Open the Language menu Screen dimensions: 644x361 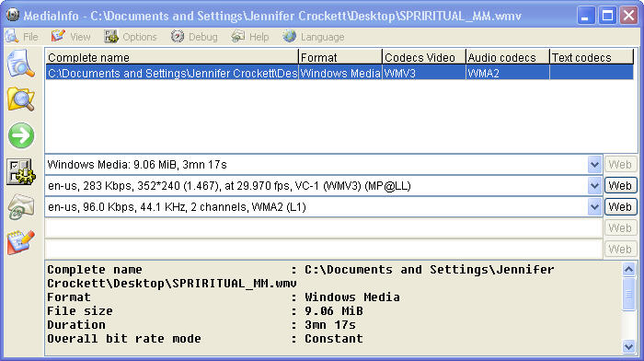pyautogui.click(x=314, y=37)
